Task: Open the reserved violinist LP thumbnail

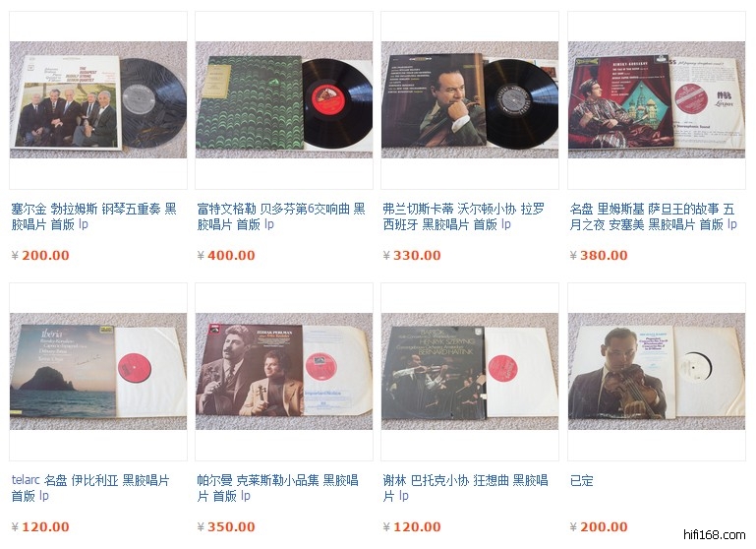Action: 657,372
